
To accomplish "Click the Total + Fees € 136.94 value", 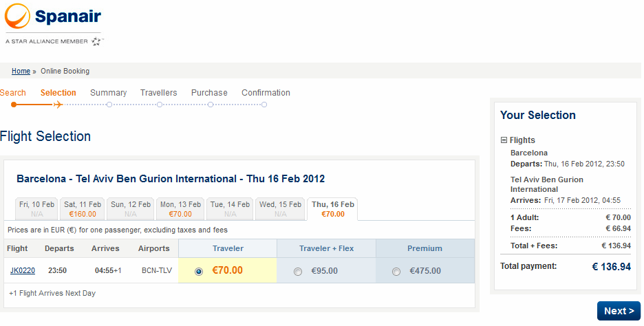I will pyautogui.click(x=616, y=246).
